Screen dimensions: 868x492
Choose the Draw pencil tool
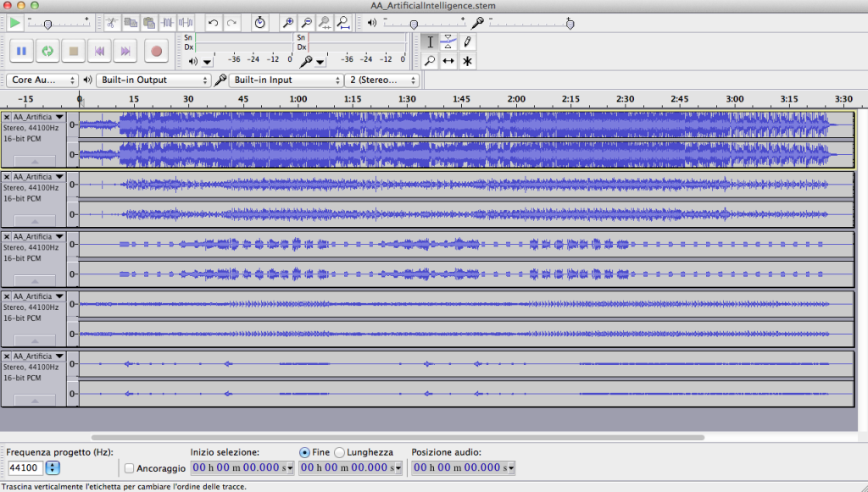[x=467, y=41]
